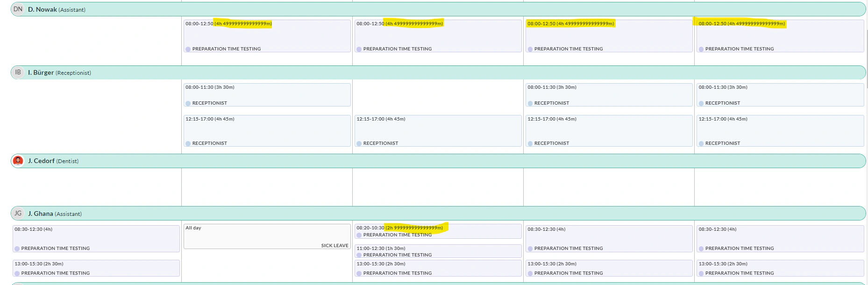868x285 pixels.
Task: Open J. Ghana's 13:00-15:30 shift in the rightmost day column
Action: tap(780, 268)
